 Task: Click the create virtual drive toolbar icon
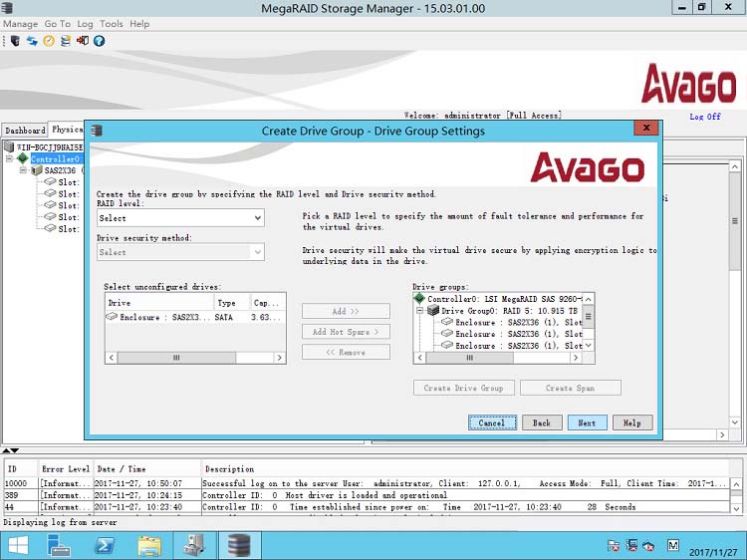[x=66, y=41]
